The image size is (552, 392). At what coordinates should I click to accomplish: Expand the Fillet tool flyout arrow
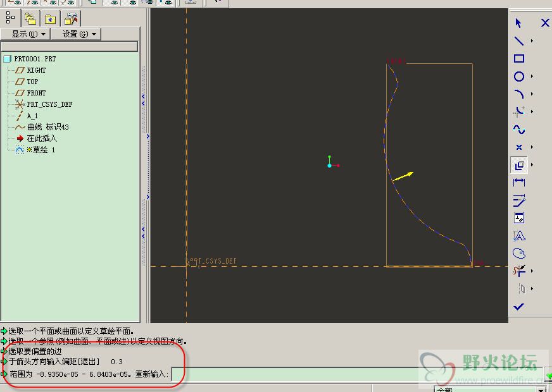tap(532, 111)
